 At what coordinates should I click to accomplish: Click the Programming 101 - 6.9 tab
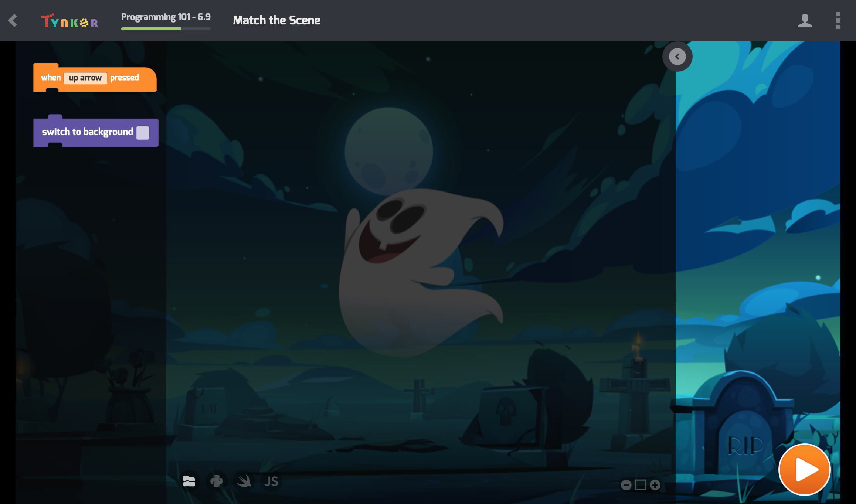click(x=166, y=17)
